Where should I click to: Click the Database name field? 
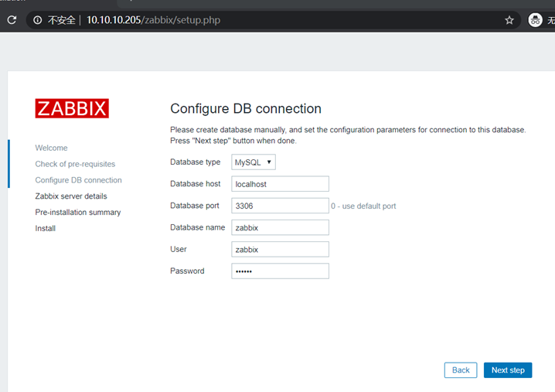click(x=280, y=227)
